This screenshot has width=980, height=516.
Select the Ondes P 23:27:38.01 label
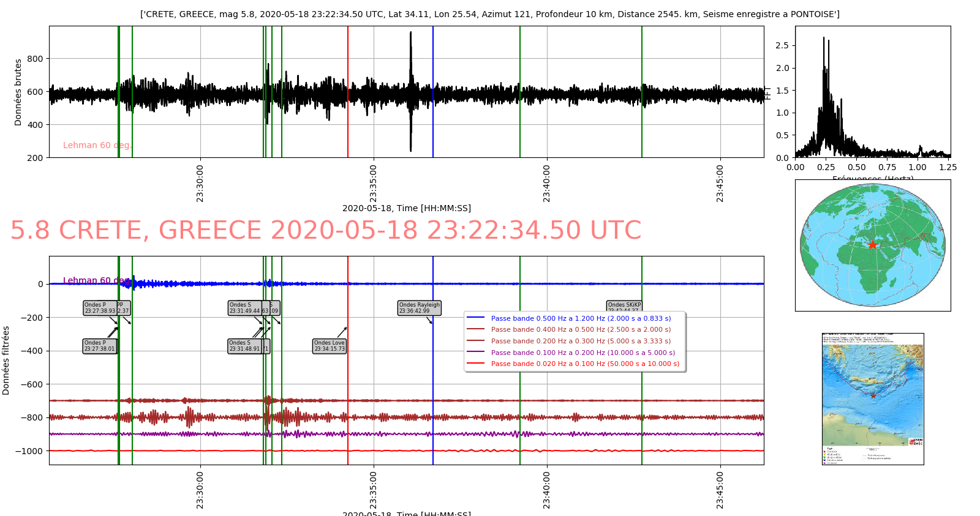tap(99, 346)
